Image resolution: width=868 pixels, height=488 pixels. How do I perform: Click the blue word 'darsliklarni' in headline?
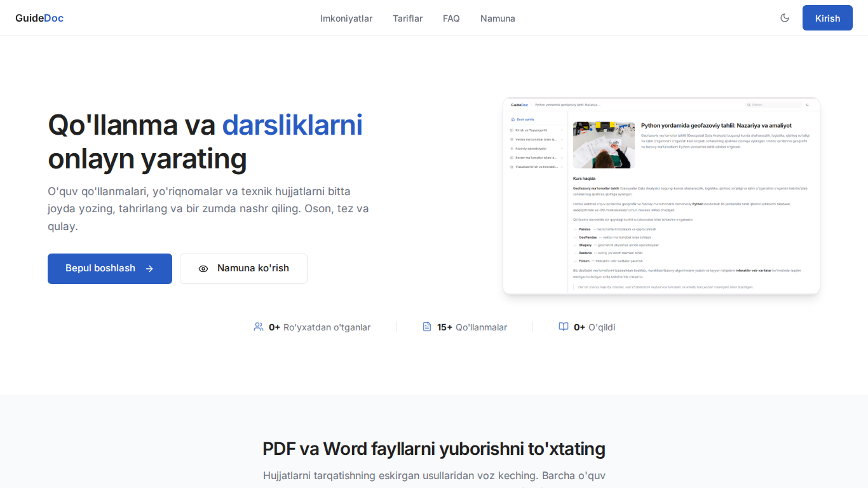tap(292, 125)
